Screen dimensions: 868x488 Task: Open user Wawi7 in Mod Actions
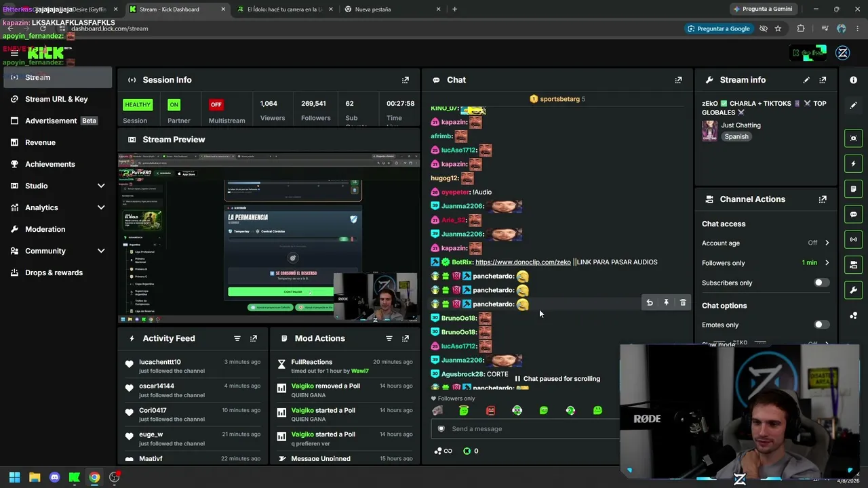pyautogui.click(x=360, y=371)
